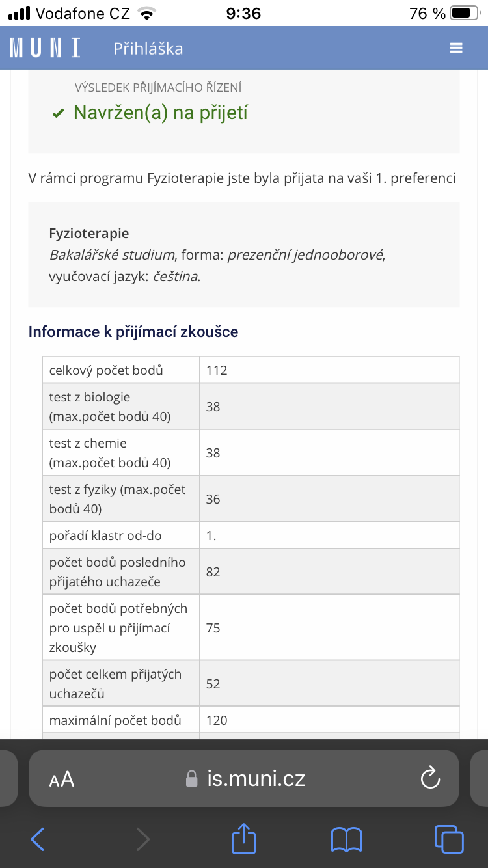
Task: Open the hamburger menu in the header
Action: [455, 48]
